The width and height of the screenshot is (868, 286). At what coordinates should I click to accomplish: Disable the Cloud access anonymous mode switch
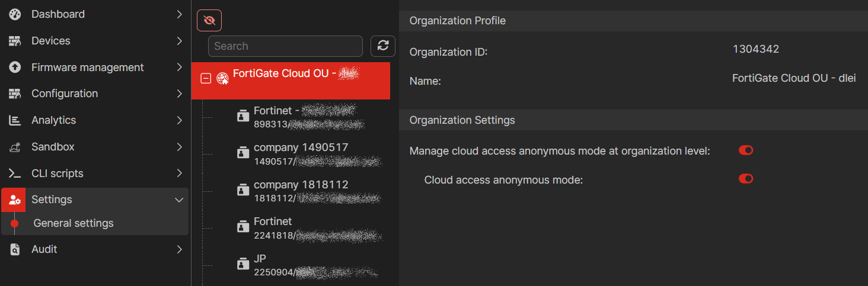pyautogui.click(x=746, y=179)
